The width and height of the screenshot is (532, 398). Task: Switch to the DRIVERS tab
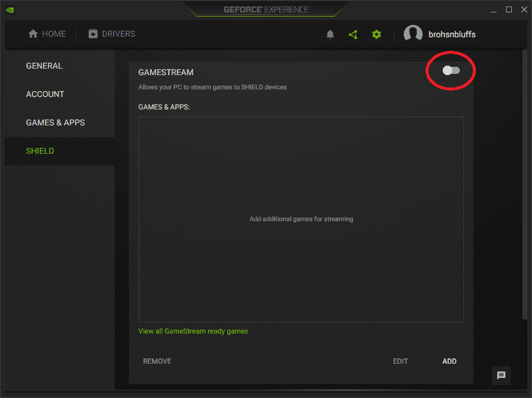tap(112, 34)
